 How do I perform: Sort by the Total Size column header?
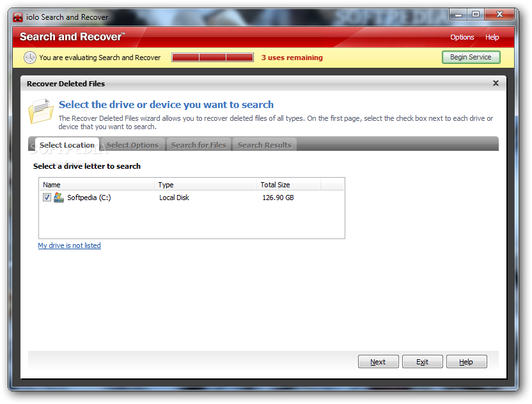click(288, 185)
